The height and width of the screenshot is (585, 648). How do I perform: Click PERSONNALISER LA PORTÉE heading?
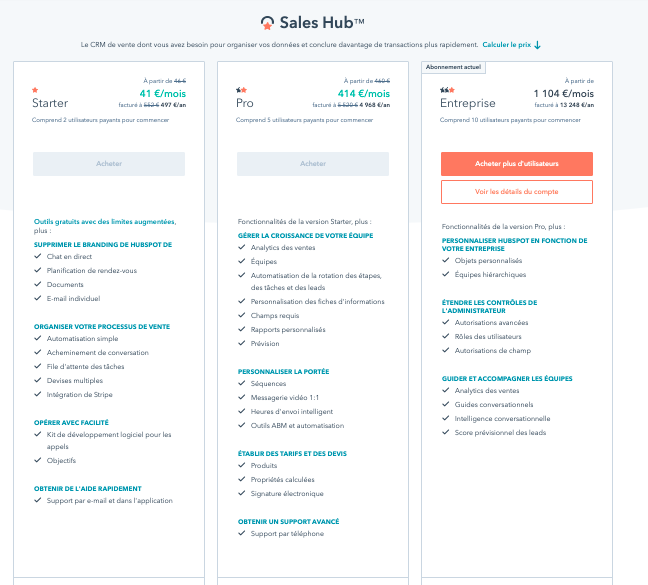[x=284, y=372]
